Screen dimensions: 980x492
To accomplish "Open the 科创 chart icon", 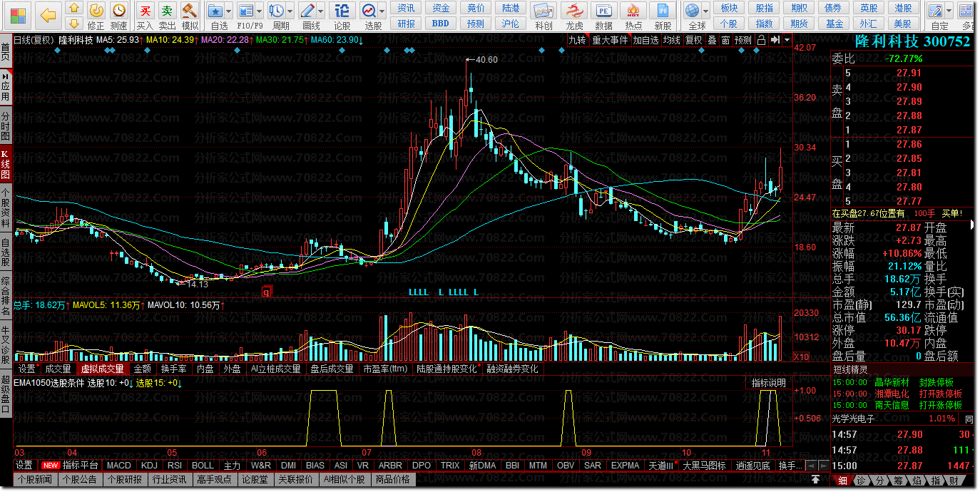I will 543,11.
